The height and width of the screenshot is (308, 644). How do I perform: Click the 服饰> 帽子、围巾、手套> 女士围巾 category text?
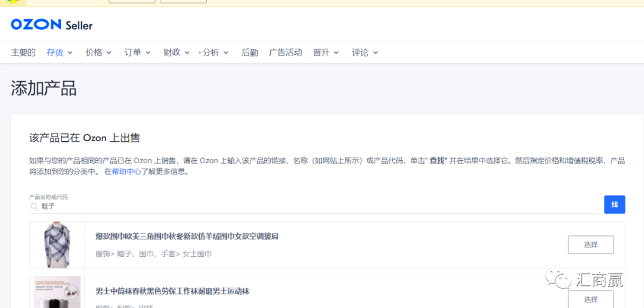(x=154, y=254)
